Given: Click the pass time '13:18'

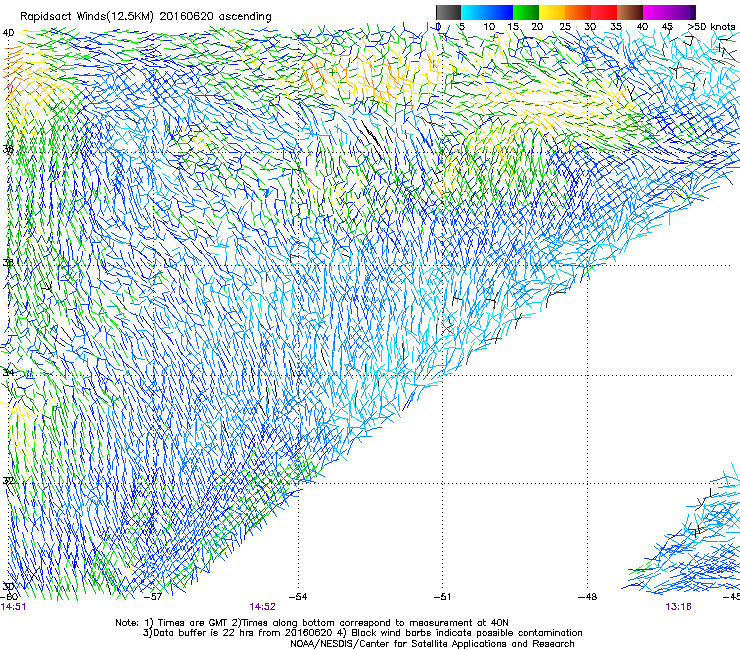Looking at the screenshot, I should 679,607.
